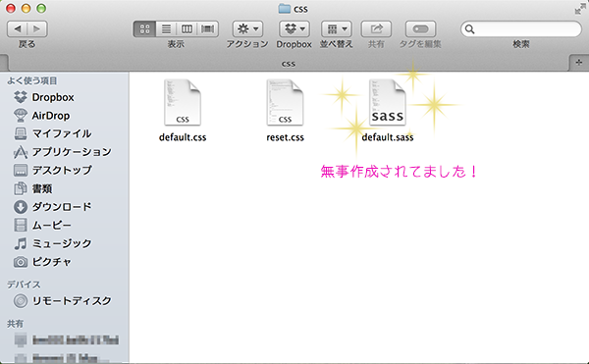Open the アクション gear menu
589x364 pixels.
pyautogui.click(x=247, y=28)
